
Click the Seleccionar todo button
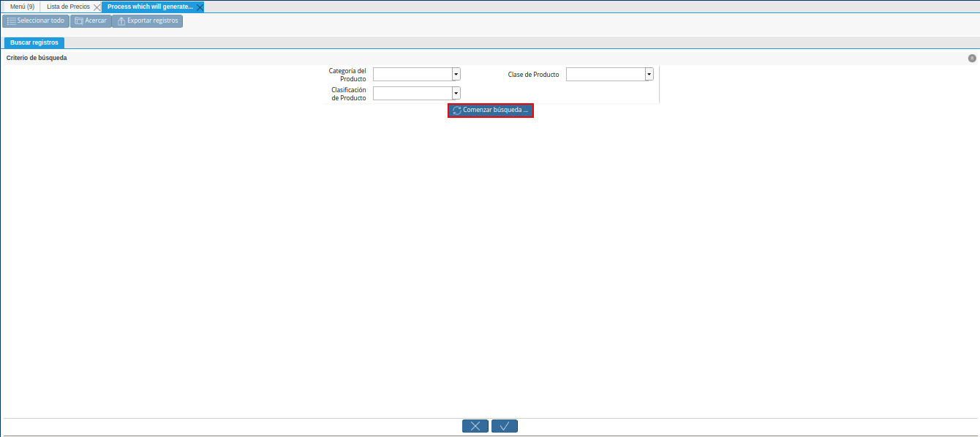pyautogui.click(x=36, y=21)
